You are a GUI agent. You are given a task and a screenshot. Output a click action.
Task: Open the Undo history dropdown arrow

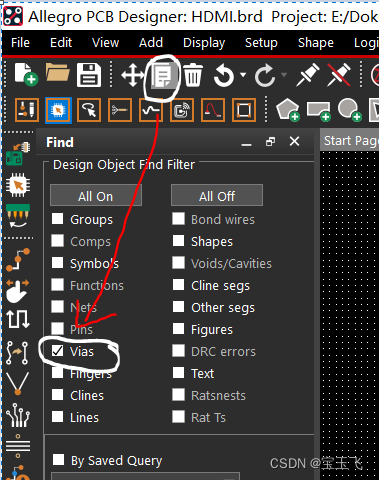[x=243, y=75]
